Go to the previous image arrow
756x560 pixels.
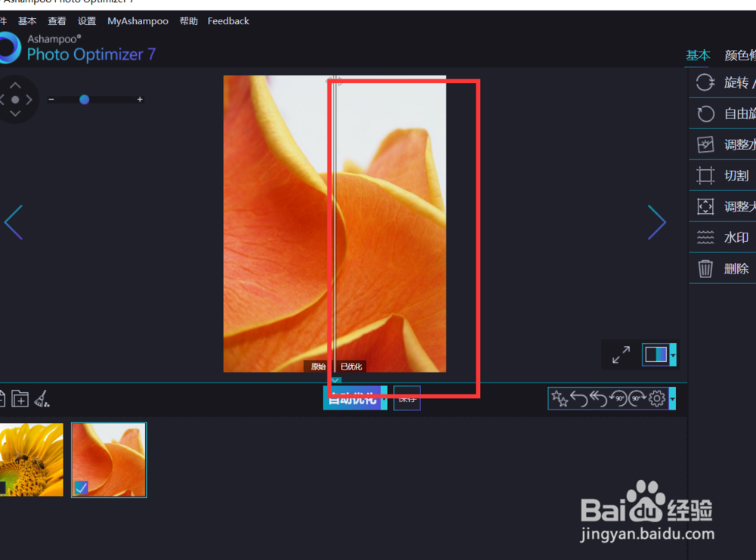click(x=14, y=222)
